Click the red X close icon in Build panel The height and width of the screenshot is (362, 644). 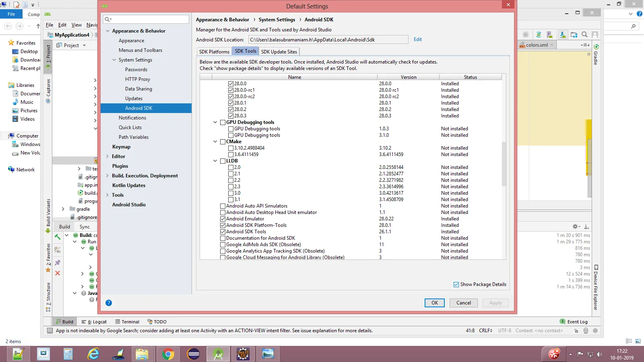point(58,273)
